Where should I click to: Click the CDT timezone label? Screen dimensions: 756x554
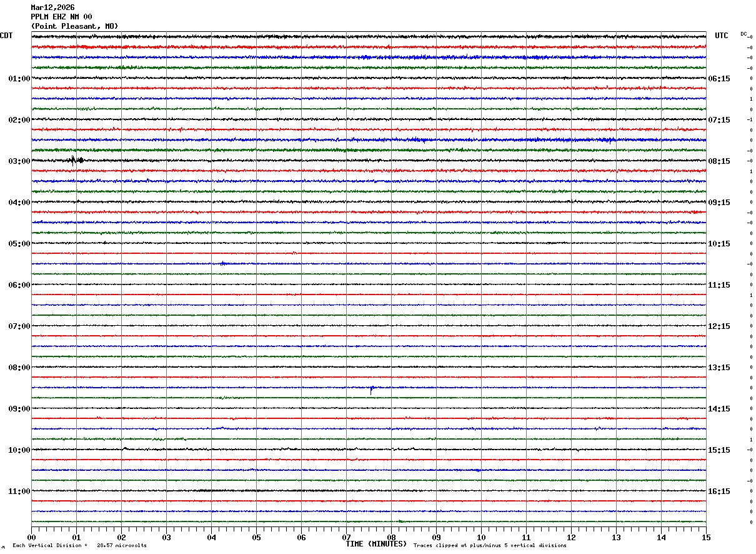pyautogui.click(x=6, y=36)
